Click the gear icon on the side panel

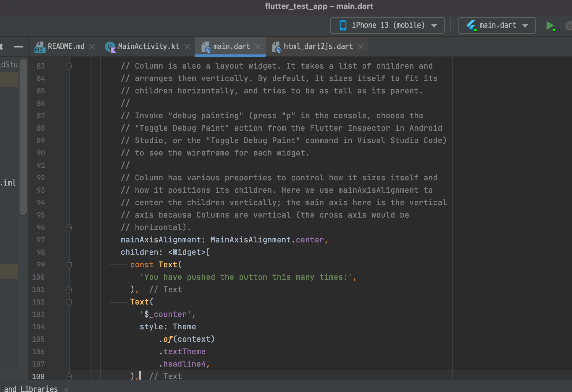1,46
